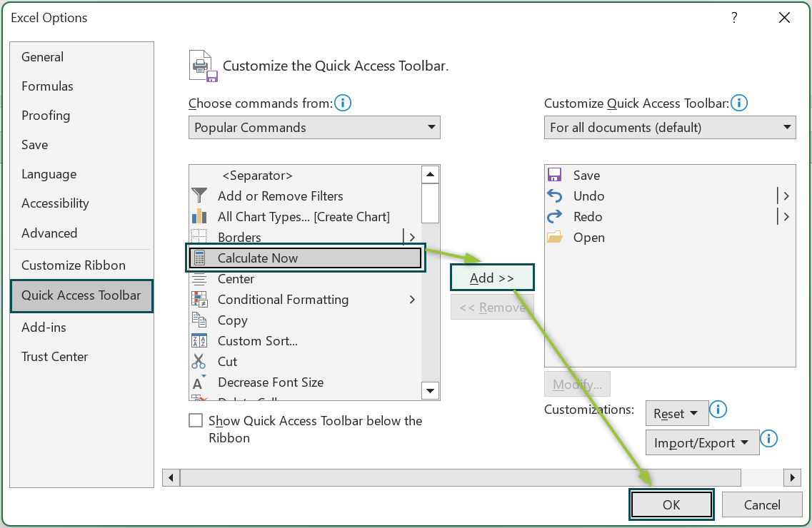The image size is (812, 528).
Task: Click the Add >> button
Action: click(491, 278)
